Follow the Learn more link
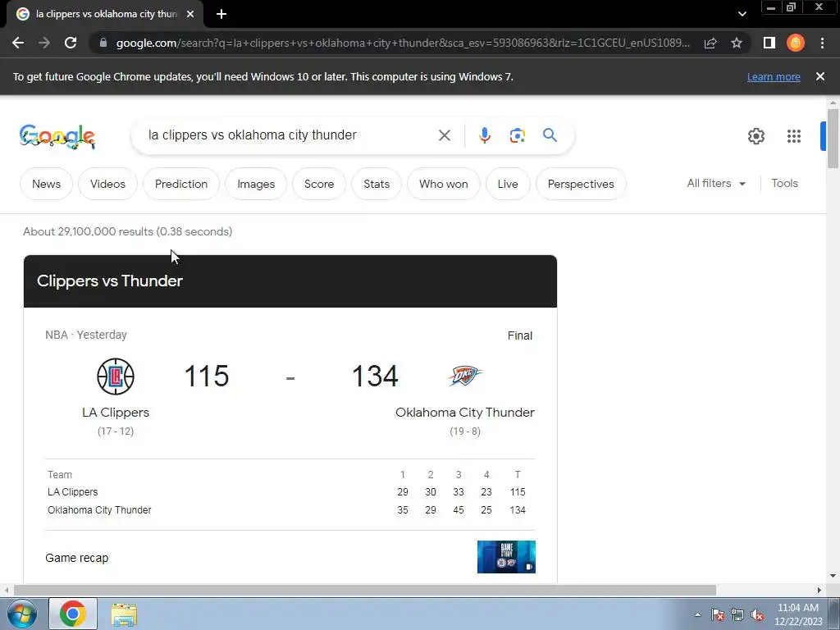The height and width of the screenshot is (630, 840). [x=774, y=76]
